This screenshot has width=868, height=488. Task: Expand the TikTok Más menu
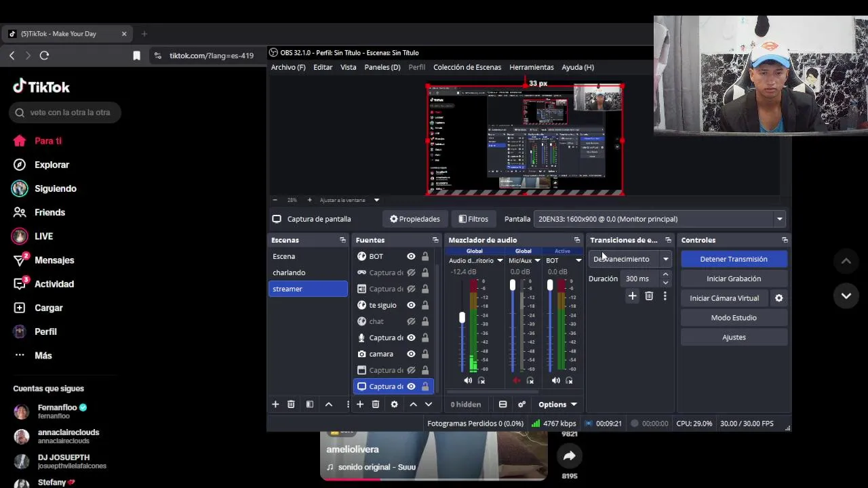pos(34,355)
